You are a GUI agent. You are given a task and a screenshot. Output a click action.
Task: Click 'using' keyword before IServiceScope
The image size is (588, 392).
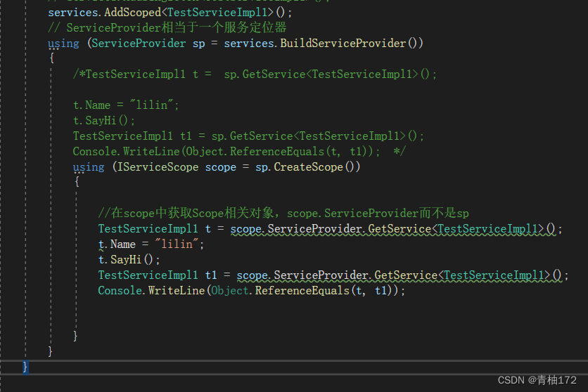click(89, 167)
